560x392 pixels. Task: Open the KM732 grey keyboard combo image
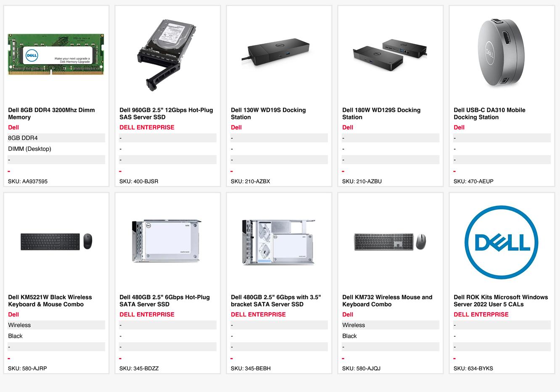point(390,242)
